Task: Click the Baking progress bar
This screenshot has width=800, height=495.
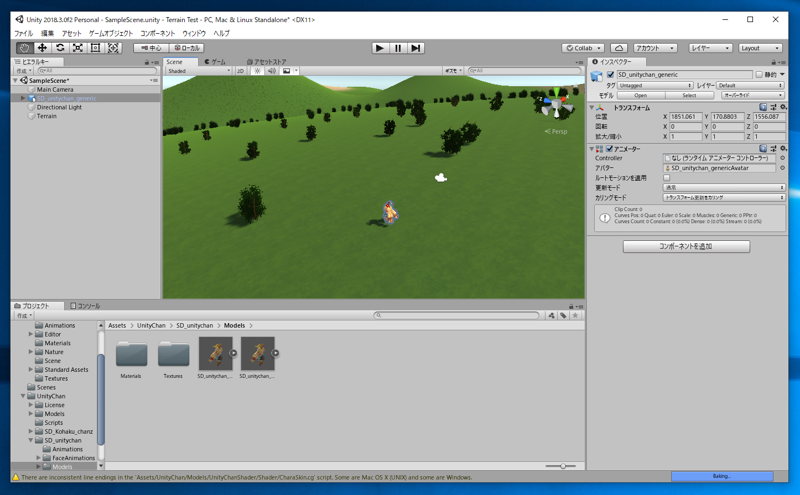Action: point(722,476)
